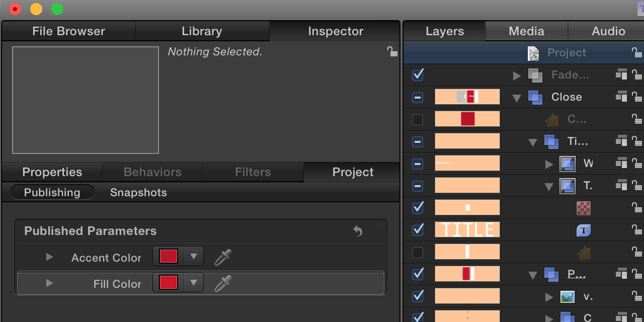
Task: Collapse the Close group in Layers
Action: coord(516,98)
